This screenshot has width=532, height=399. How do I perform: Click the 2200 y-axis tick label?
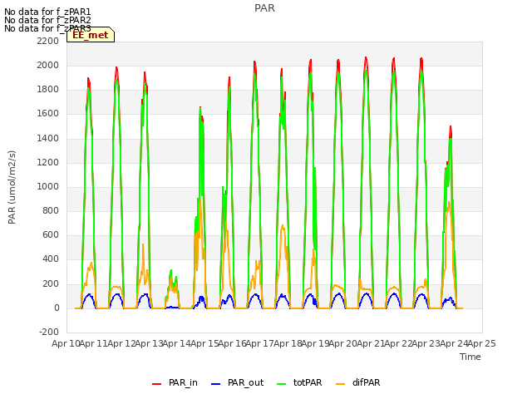point(48,41)
